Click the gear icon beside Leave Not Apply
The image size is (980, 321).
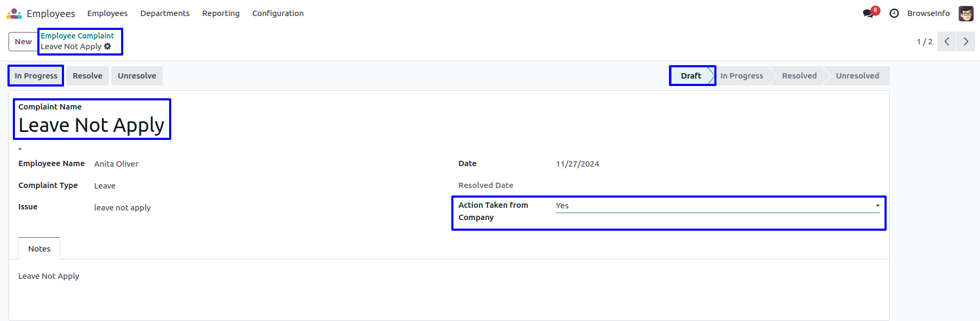pos(108,46)
